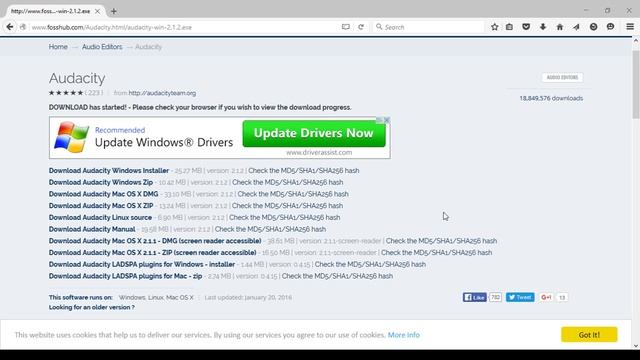Toggle reader view icon in address bar
The width and height of the screenshot is (640, 360).
346,27
